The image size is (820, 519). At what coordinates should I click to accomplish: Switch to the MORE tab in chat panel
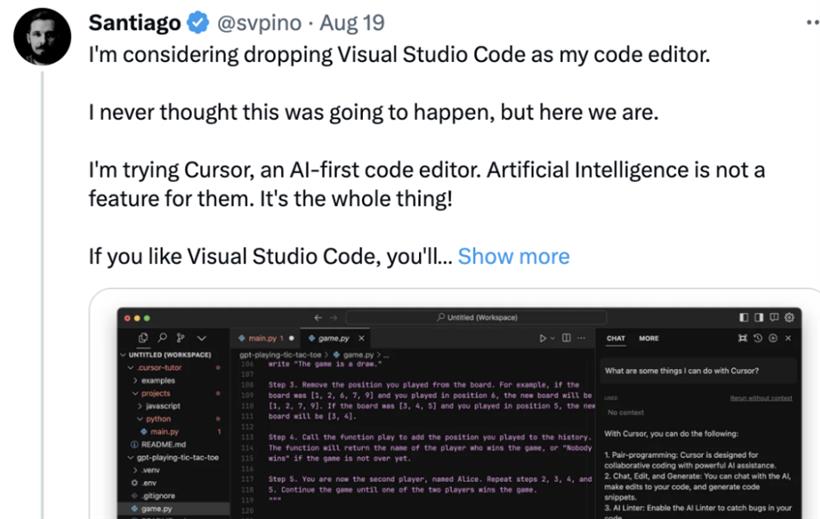(x=648, y=339)
